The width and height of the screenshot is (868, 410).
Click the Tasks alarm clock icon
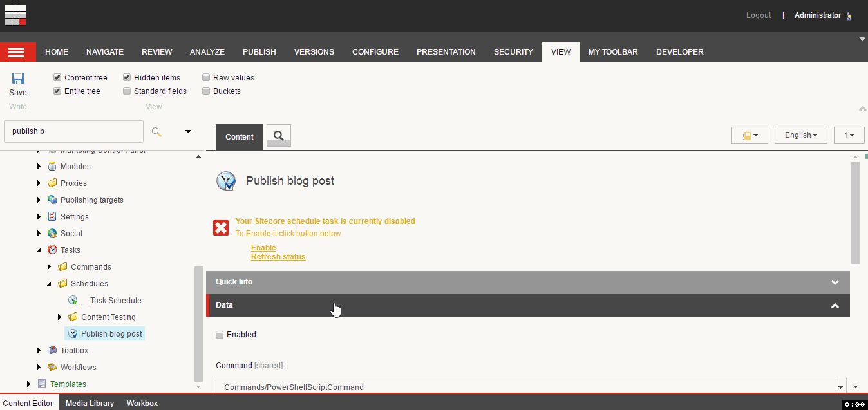[52, 250]
